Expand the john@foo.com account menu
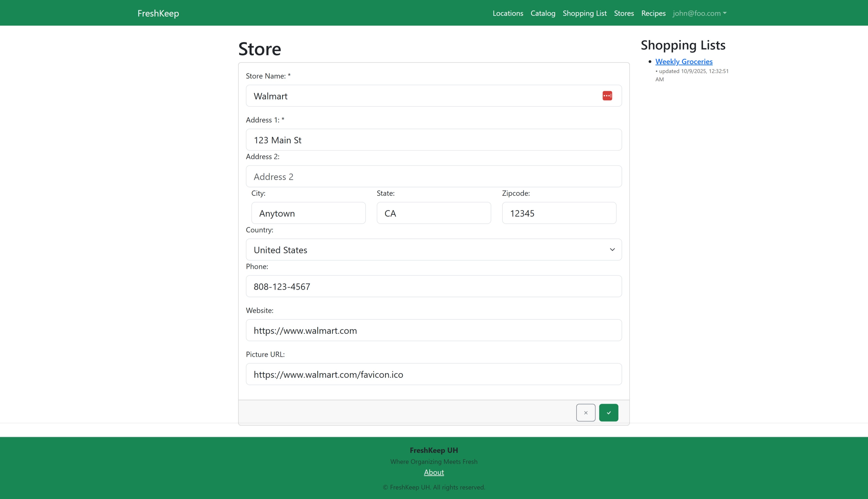Viewport: 868px width, 499px height. pyautogui.click(x=699, y=13)
